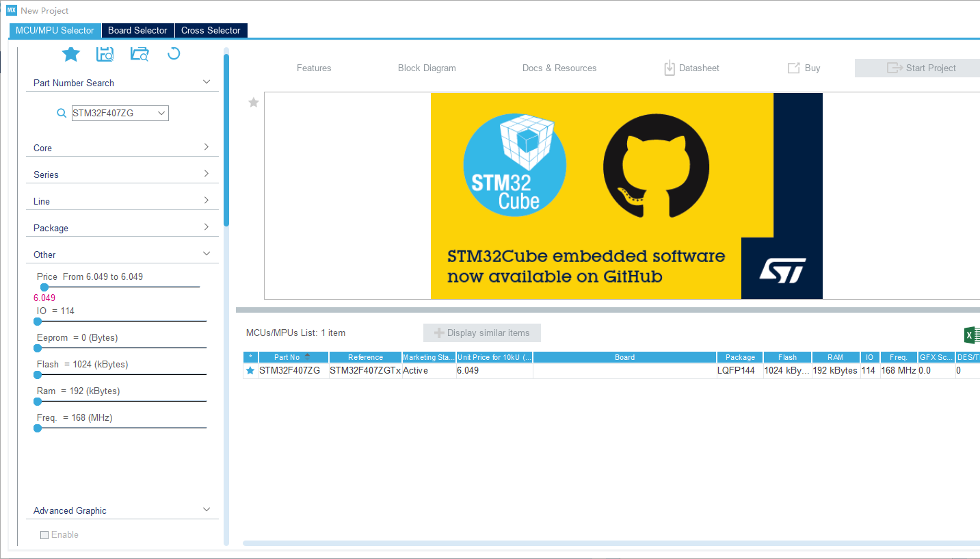
Task: Open the Docs & Resources view
Action: point(559,68)
